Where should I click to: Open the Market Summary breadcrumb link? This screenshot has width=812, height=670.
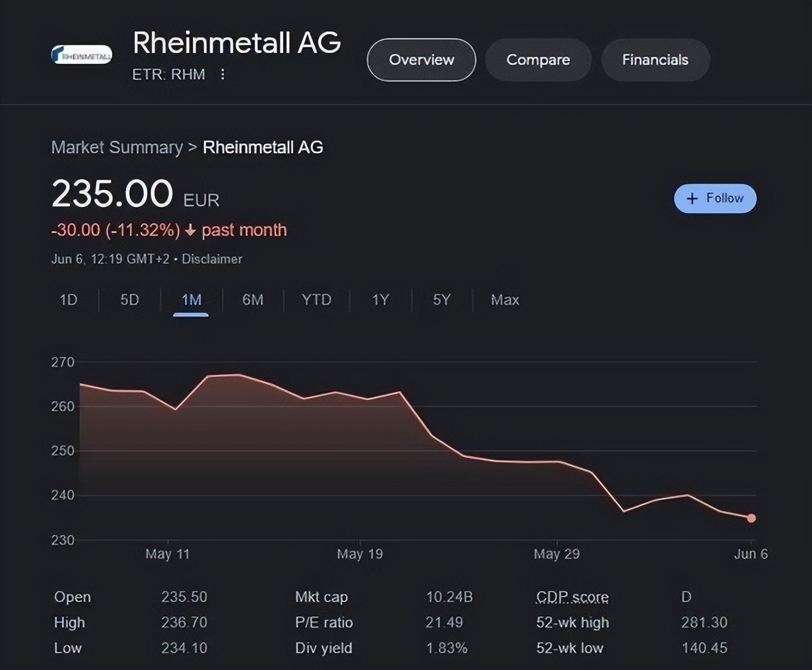pyautogui.click(x=117, y=147)
